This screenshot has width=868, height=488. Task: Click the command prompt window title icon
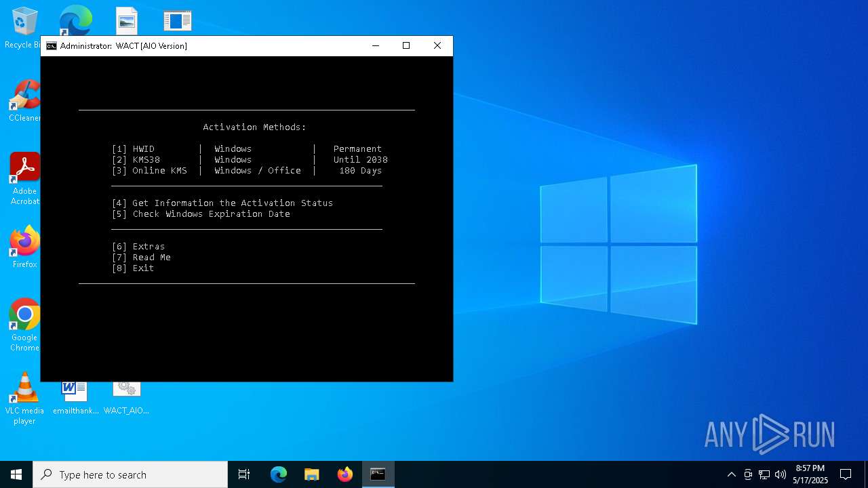[x=52, y=46]
